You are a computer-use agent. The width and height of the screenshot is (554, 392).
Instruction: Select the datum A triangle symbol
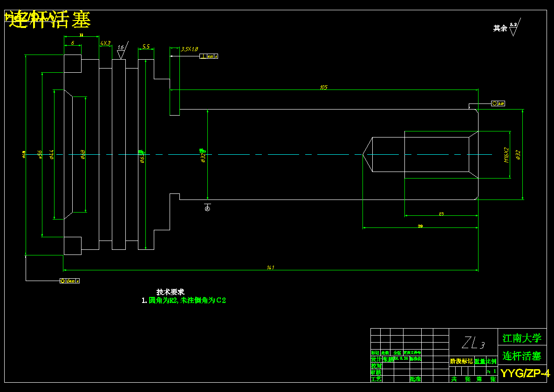point(207,207)
